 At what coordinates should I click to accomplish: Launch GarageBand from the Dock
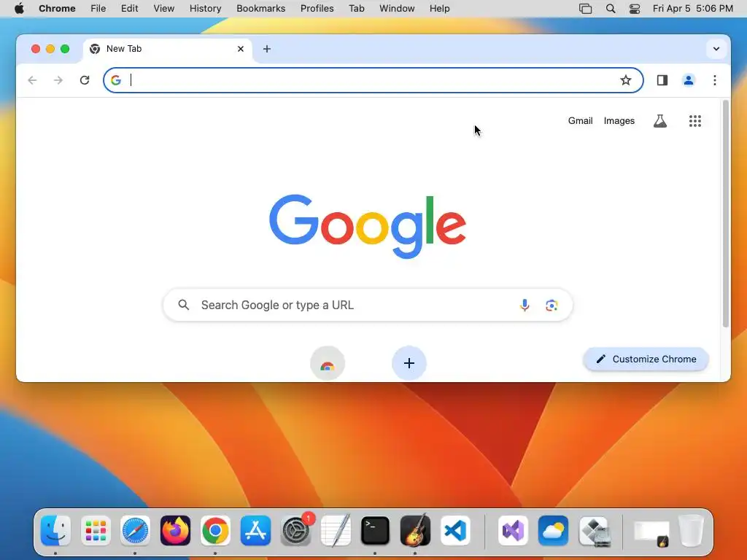[415, 531]
